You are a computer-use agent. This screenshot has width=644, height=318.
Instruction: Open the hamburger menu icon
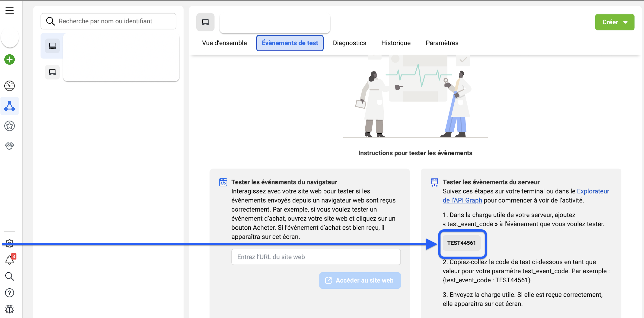coord(10,10)
